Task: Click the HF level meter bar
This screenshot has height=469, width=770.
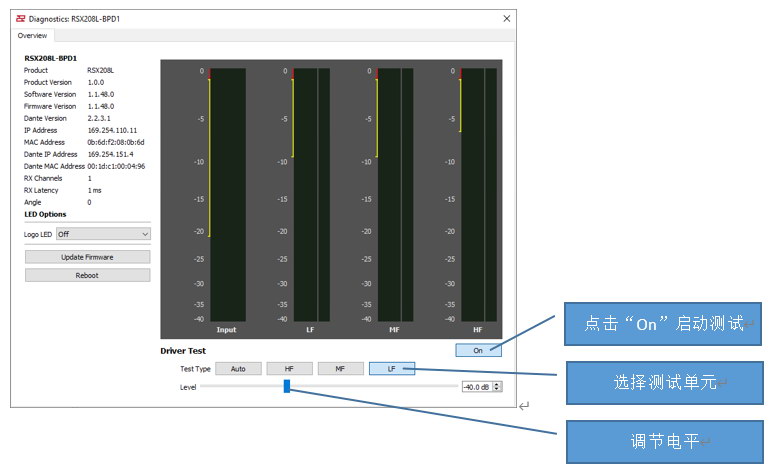Action: (x=478, y=195)
